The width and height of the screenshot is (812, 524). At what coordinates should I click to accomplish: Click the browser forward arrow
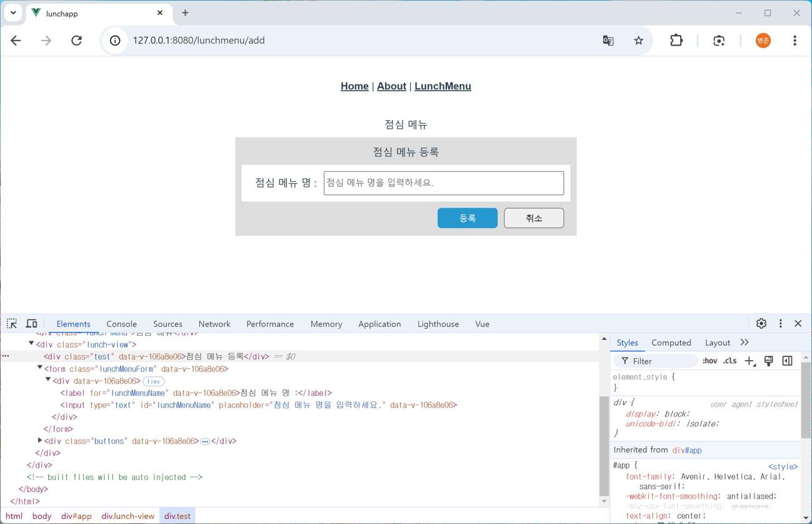point(46,41)
